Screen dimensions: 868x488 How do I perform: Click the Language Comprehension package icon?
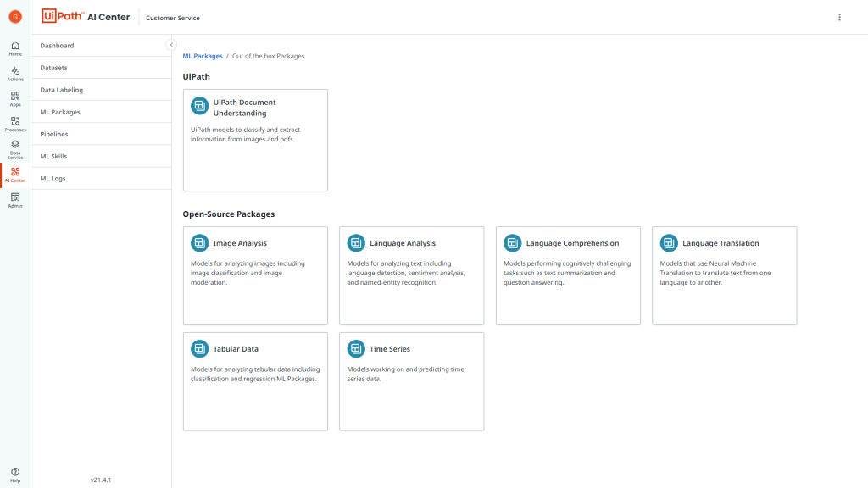(512, 243)
